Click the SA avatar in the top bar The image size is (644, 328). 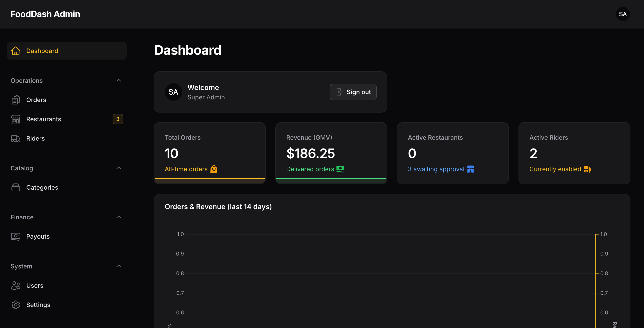[x=623, y=14]
